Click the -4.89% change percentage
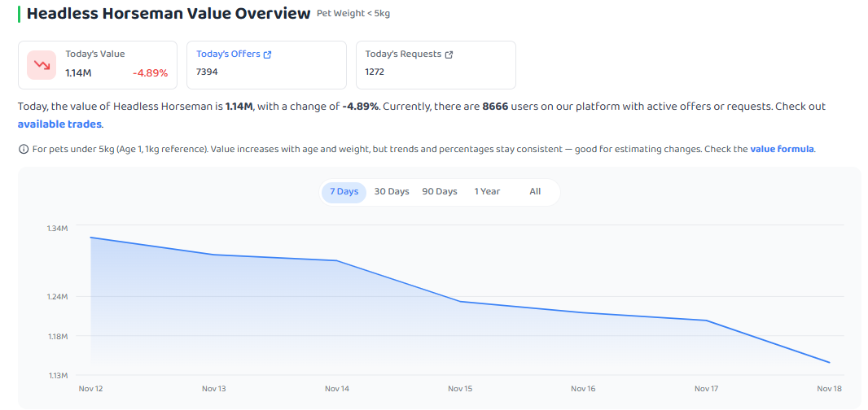 coord(150,73)
